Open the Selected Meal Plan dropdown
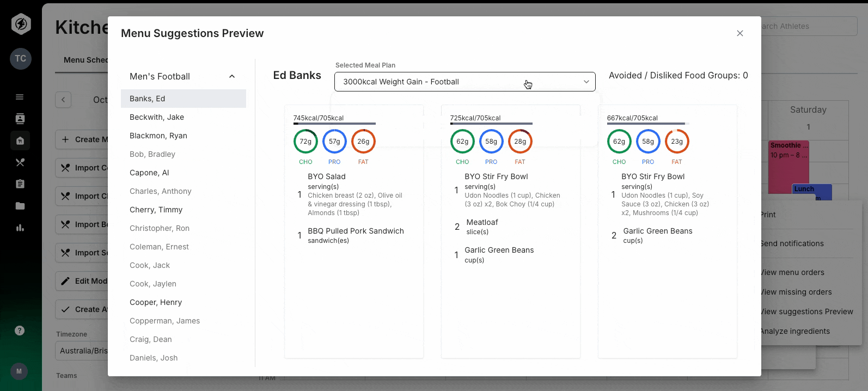Viewport: 868px width, 391px height. [465, 82]
